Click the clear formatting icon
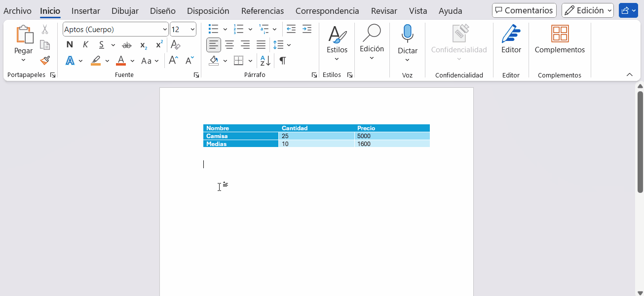This screenshot has height=296, width=644. tap(175, 45)
